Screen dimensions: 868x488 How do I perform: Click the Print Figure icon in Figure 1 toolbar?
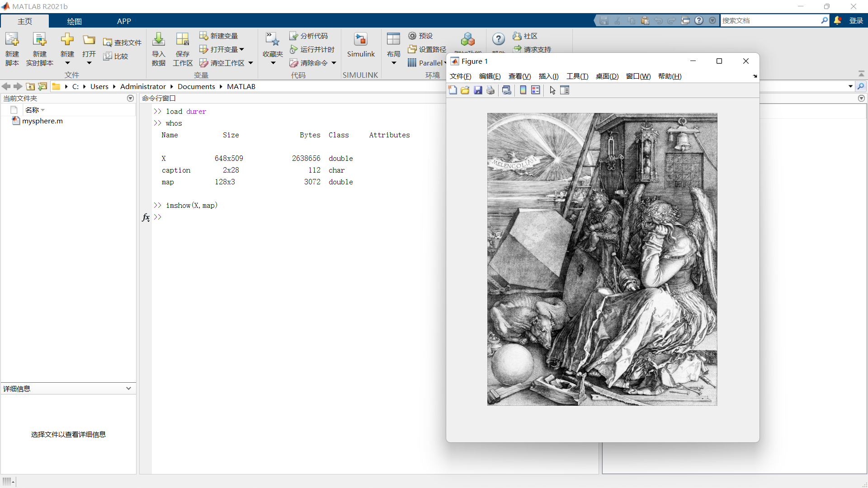click(491, 90)
